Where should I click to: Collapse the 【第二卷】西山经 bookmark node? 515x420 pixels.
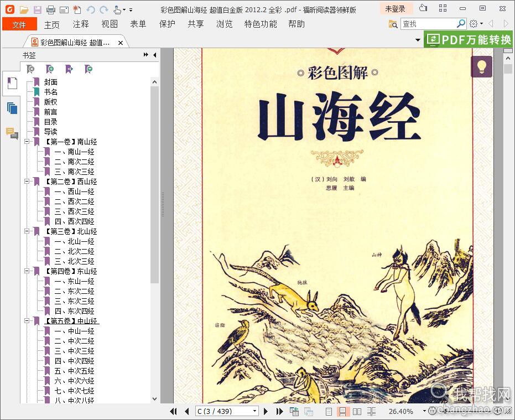(x=27, y=182)
